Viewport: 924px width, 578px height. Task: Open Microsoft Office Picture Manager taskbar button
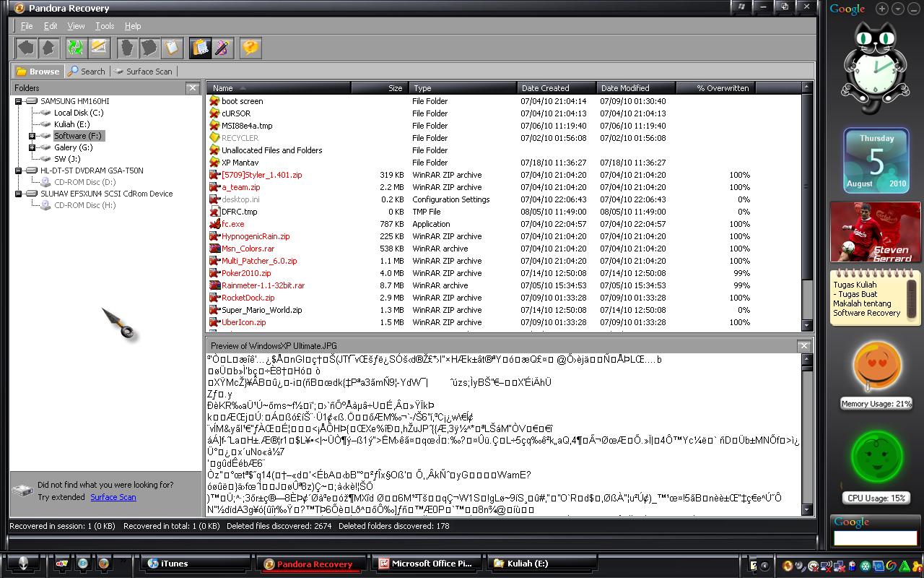[427, 564]
